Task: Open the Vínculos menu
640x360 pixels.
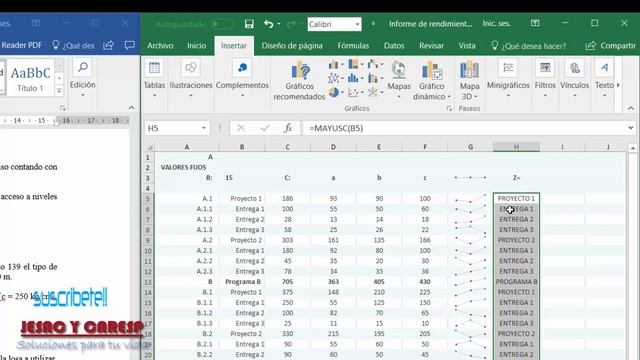Action: pos(574,79)
